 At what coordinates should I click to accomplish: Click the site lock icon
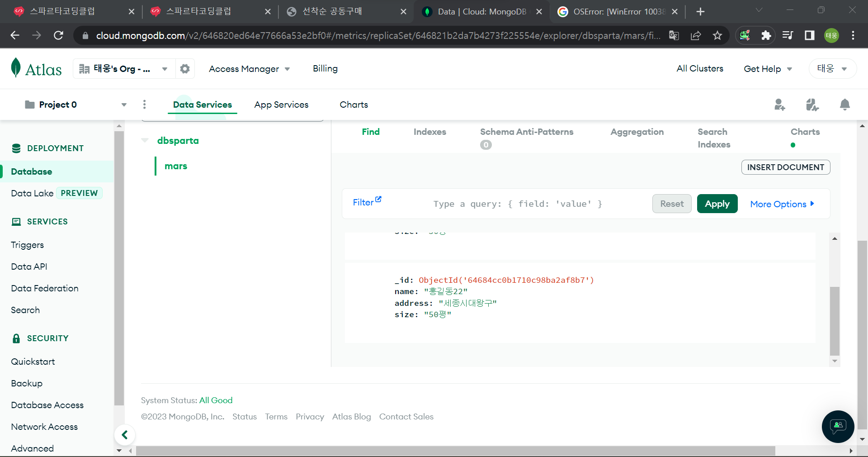click(85, 35)
